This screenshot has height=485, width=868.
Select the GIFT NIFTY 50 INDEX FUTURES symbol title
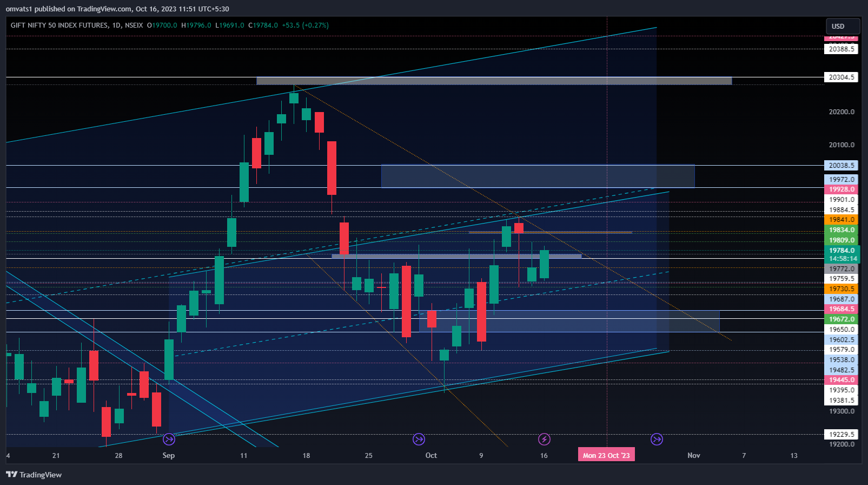59,25
